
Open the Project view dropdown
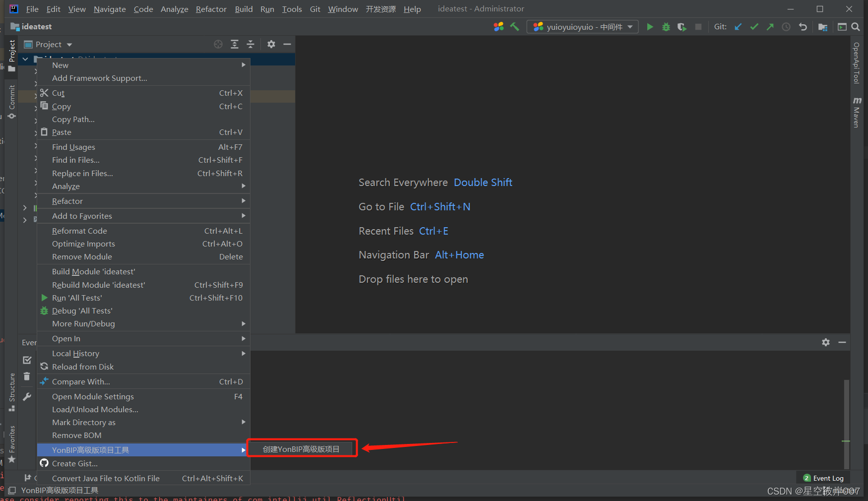[49, 44]
